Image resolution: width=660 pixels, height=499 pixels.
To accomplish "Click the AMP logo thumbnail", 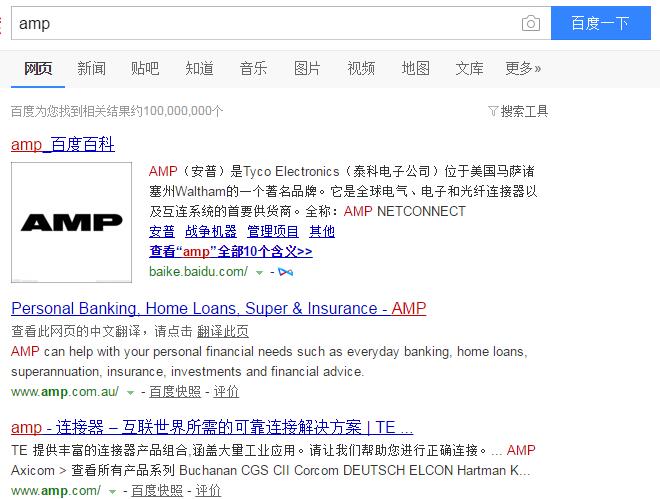I will 72,223.
